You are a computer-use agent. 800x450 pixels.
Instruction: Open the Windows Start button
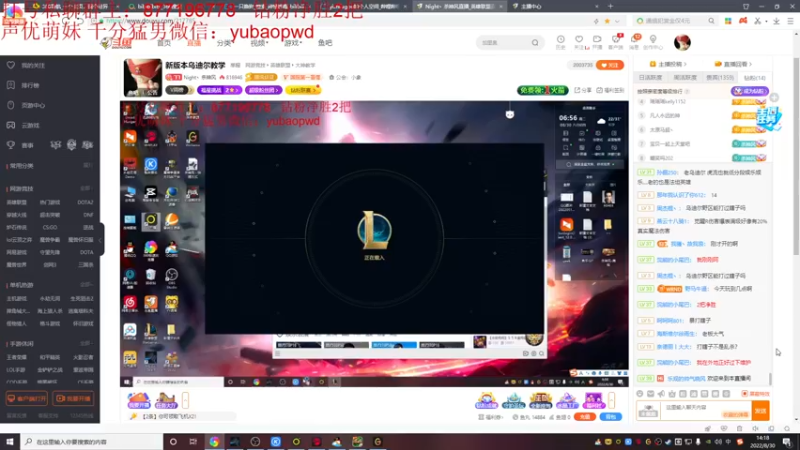[x=10, y=442]
